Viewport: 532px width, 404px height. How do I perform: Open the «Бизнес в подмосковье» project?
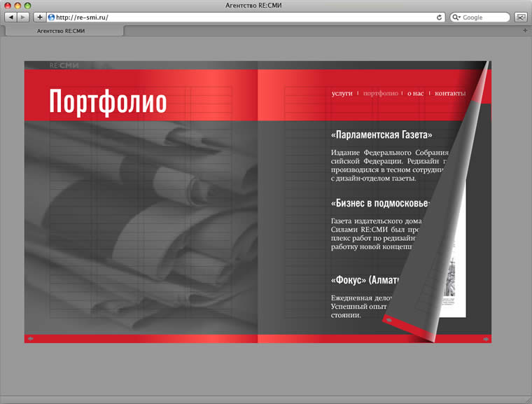point(379,204)
